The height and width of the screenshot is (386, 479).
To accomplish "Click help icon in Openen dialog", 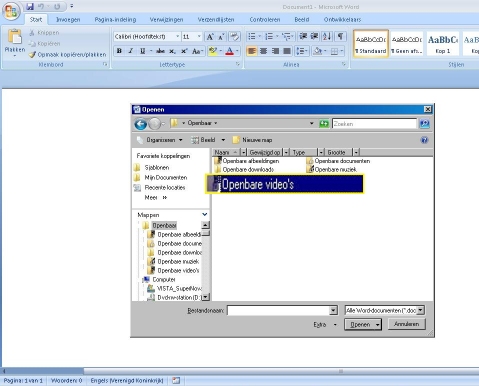I will [x=424, y=140].
